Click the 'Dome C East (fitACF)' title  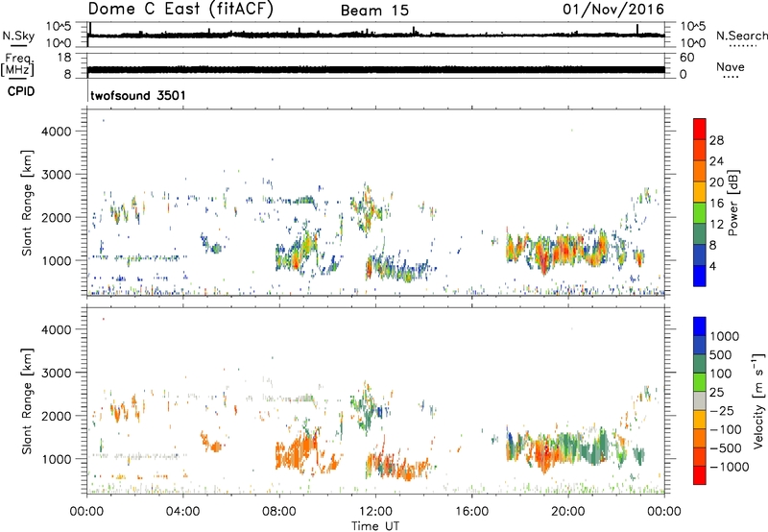pos(180,10)
